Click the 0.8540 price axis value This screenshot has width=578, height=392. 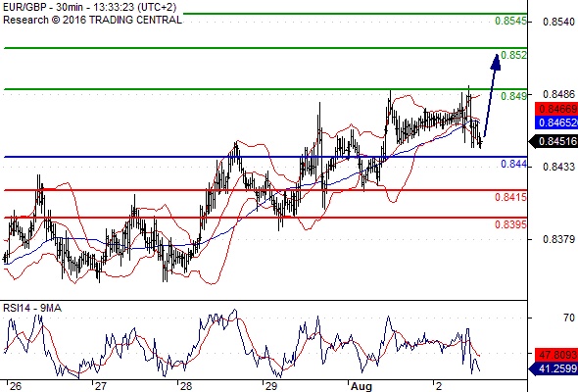tap(558, 22)
